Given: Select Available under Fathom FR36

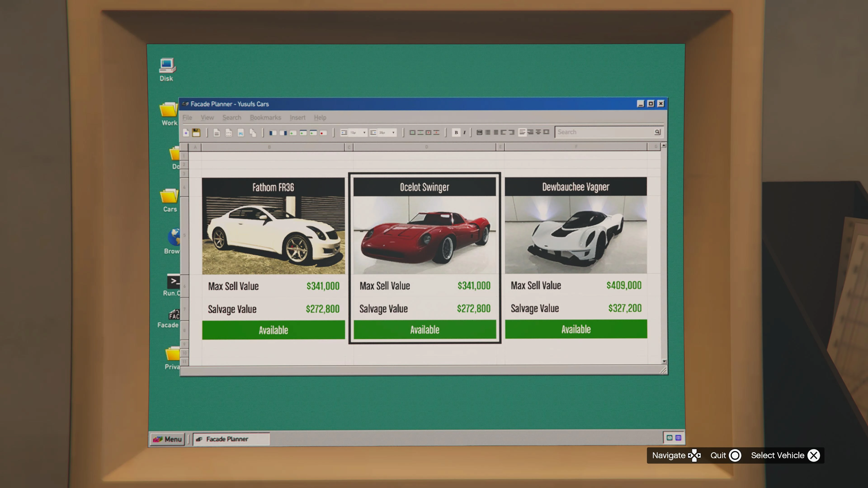Looking at the screenshot, I should tap(273, 330).
